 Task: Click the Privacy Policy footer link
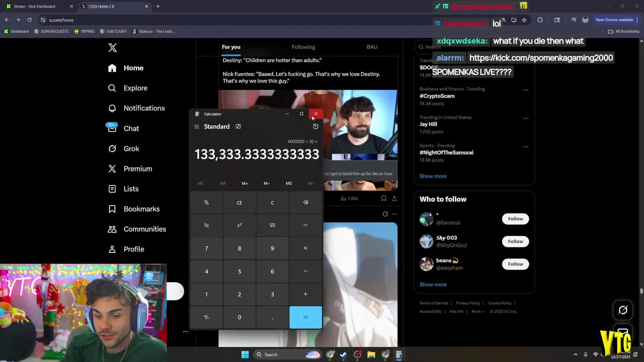tap(468, 303)
